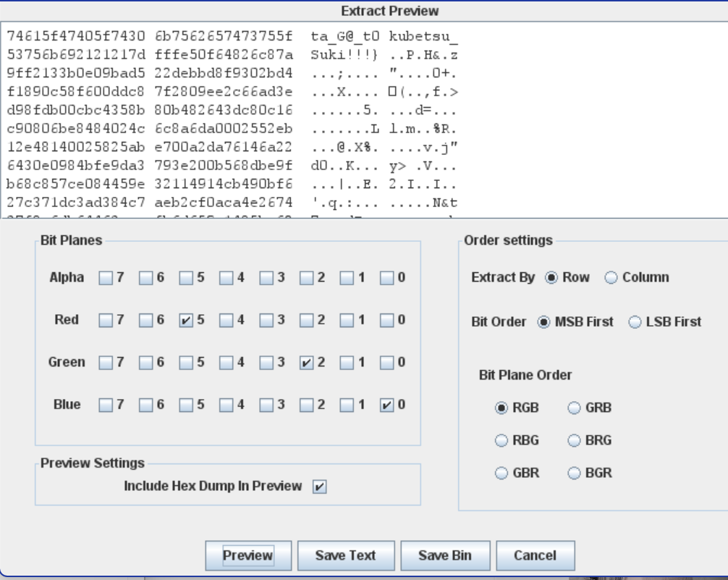The width and height of the screenshot is (728, 580).
Task: Cancel the extract dialog
Action: click(536, 555)
